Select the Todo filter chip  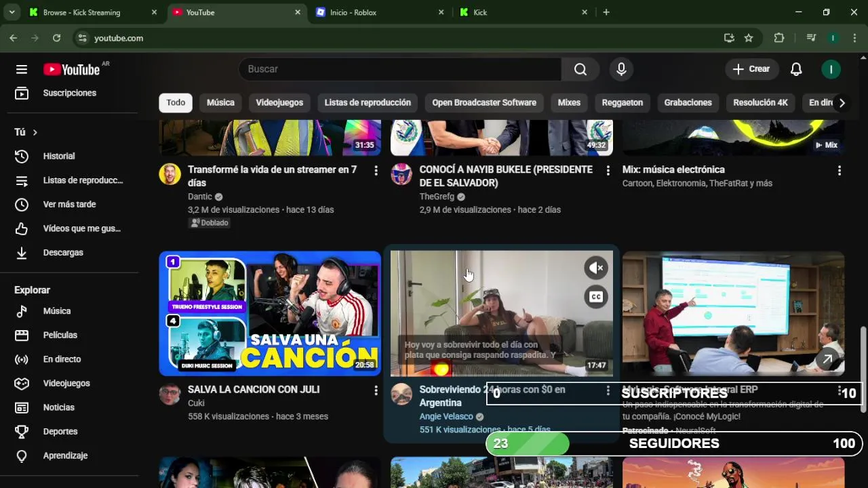coord(176,103)
